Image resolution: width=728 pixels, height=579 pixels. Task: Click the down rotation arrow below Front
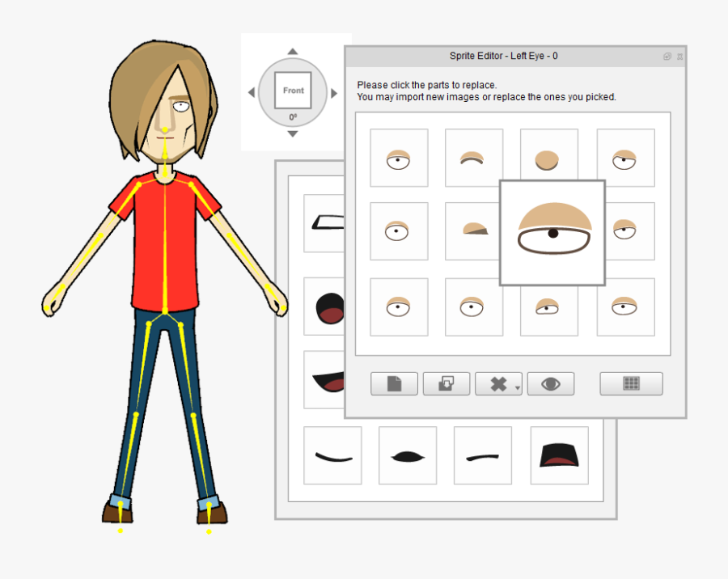293,134
